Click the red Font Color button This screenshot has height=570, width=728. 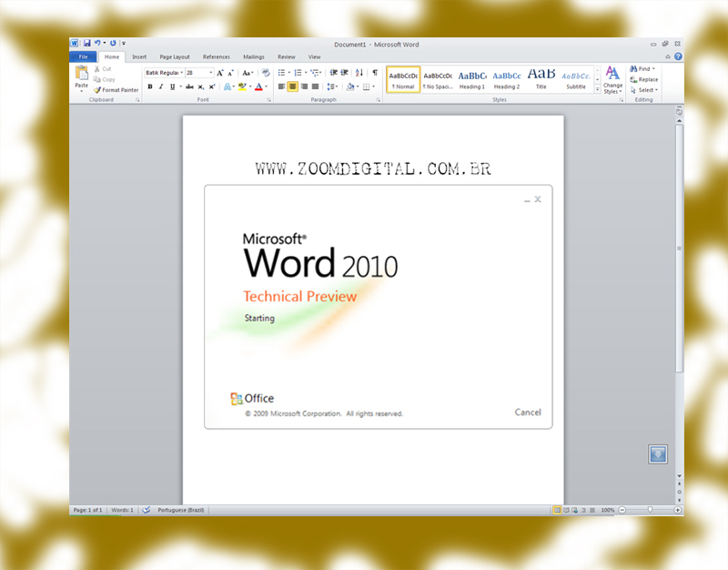(x=259, y=87)
